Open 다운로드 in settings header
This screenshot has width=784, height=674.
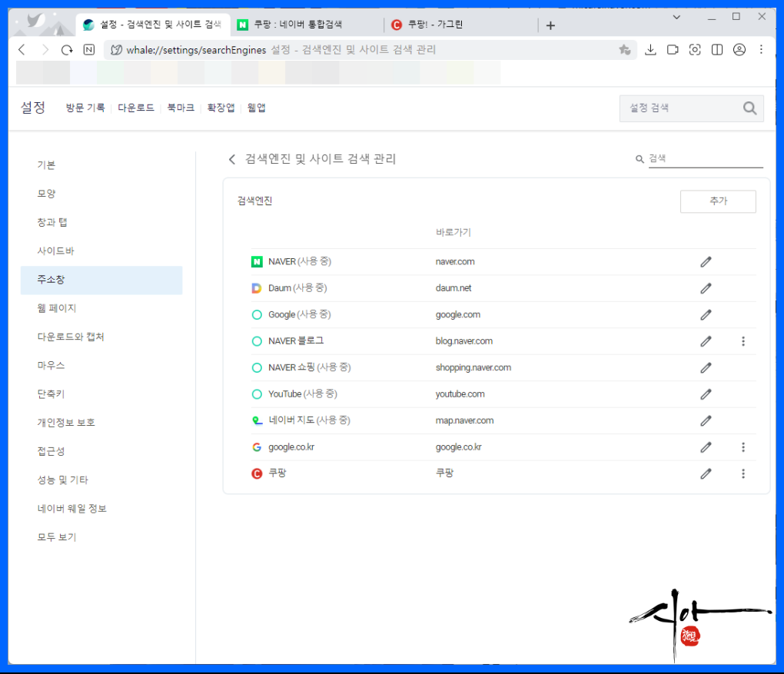(135, 108)
